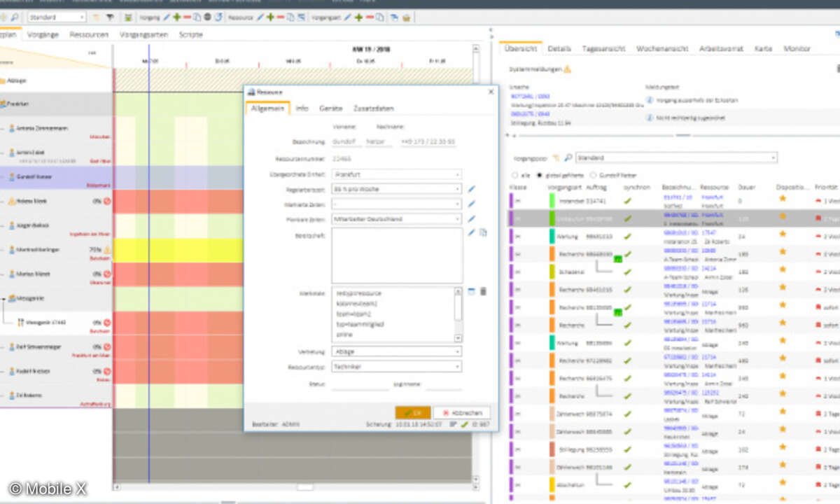Select the Ablage row in the resource list
The image size is (840, 504).
click(x=56, y=80)
